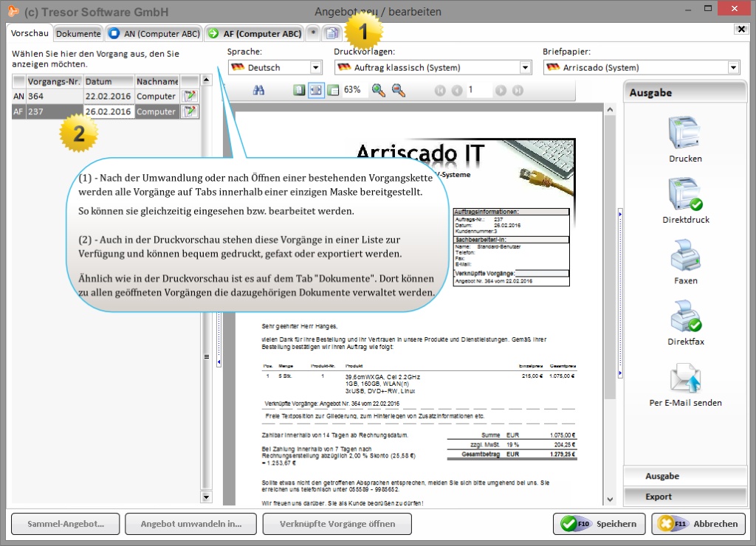756x546 pixels.
Task: Click the Speichern button
Action: pyautogui.click(x=599, y=524)
